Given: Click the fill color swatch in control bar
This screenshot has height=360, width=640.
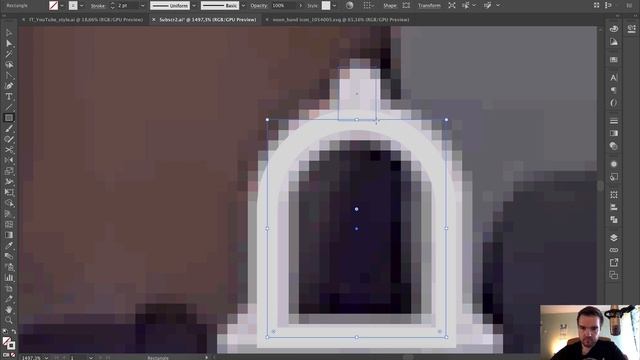Looking at the screenshot, I should click(53, 6).
